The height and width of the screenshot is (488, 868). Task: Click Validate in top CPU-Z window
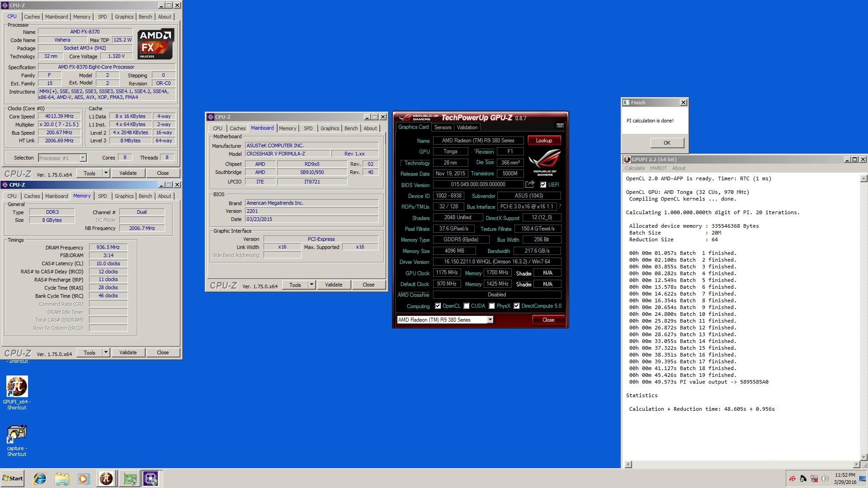coord(128,173)
